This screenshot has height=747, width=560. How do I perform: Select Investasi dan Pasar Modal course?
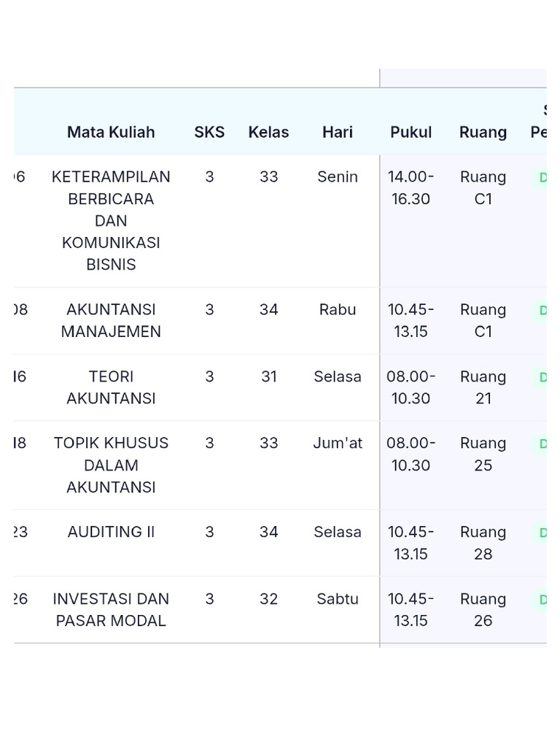[x=111, y=610]
